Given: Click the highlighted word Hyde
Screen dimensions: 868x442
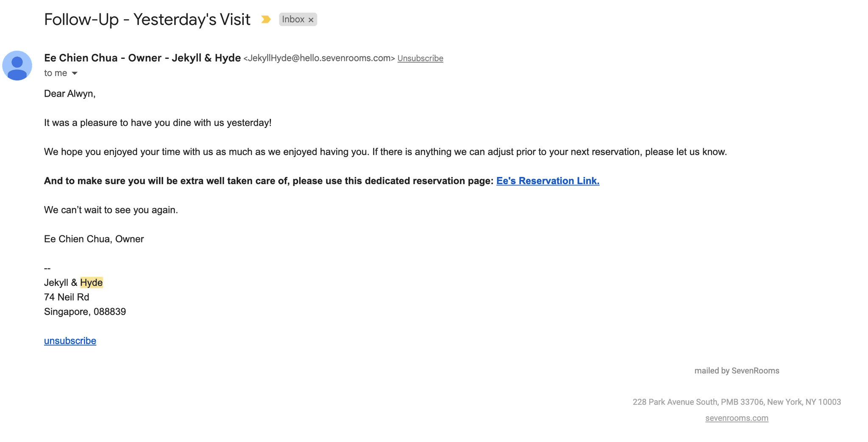Looking at the screenshot, I should point(91,282).
